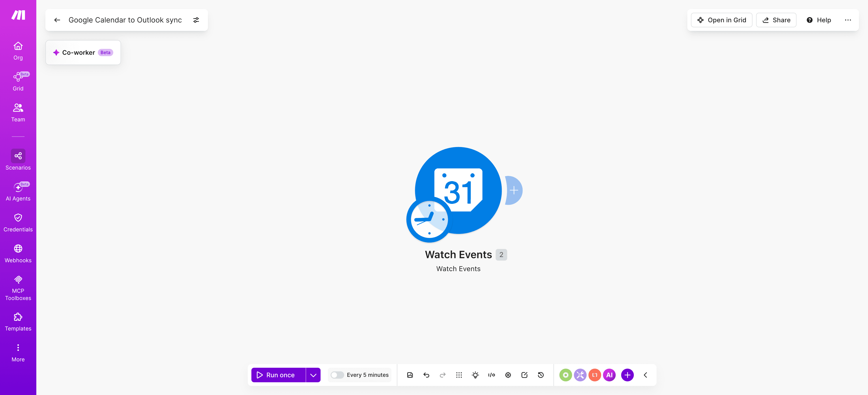868x395 pixels.
Task: Open the Org page
Action: [x=18, y=51]
